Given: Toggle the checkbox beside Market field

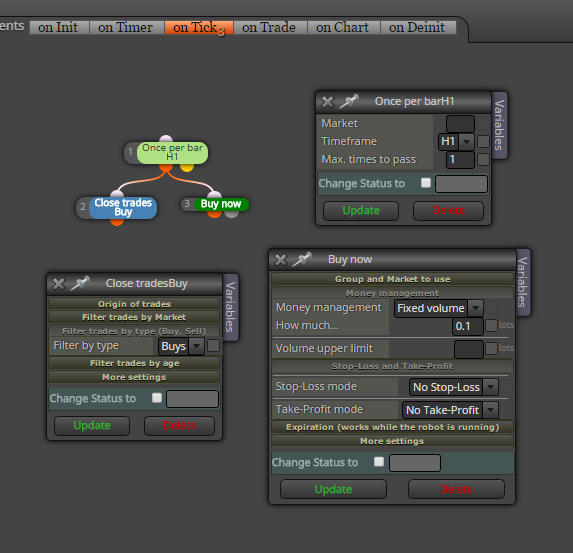Looking at the screenshot, I should [483, 124].
